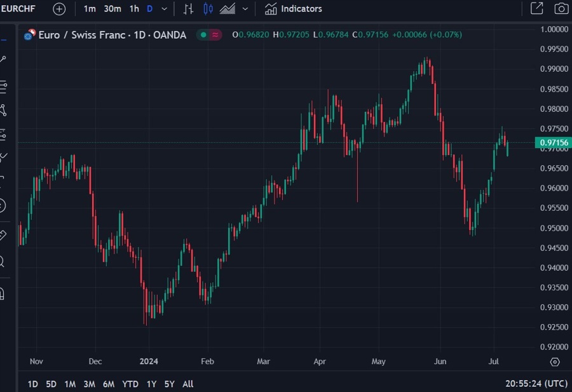This screenshot has width=572, height=392.
Task: Switch to the 1h timeframe
Action: tap(134, 9)
